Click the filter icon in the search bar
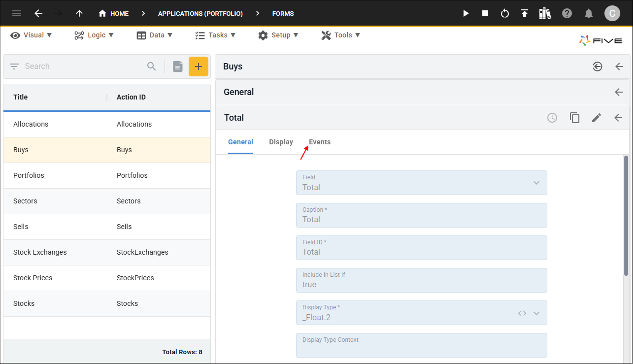633x364 pixels. pos(14,66)
